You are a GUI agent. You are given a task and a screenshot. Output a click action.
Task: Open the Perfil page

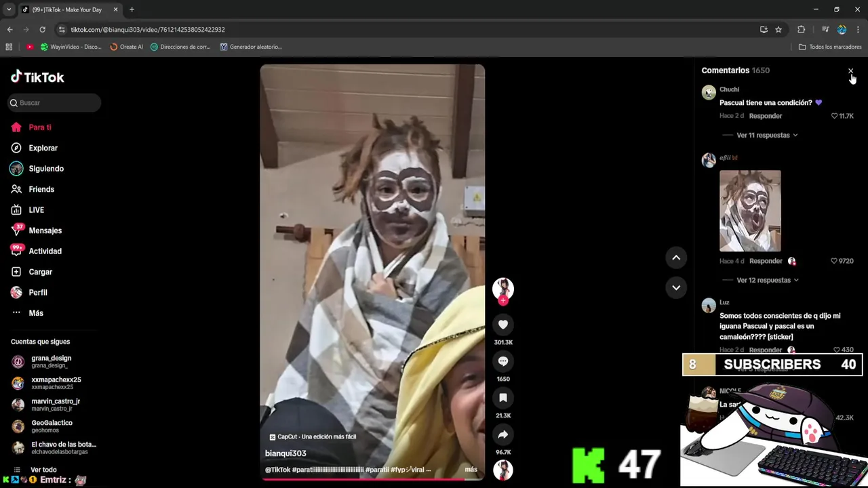tap(29, 293)
